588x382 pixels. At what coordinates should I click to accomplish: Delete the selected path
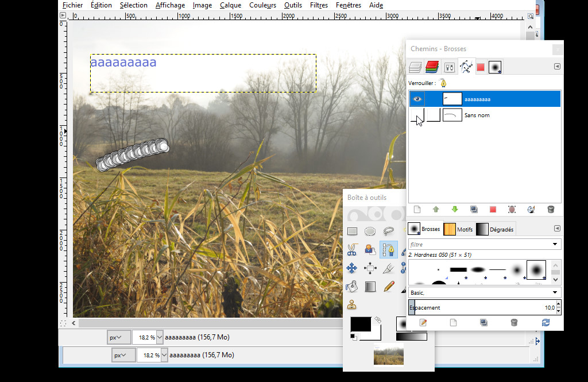[551, 210]
